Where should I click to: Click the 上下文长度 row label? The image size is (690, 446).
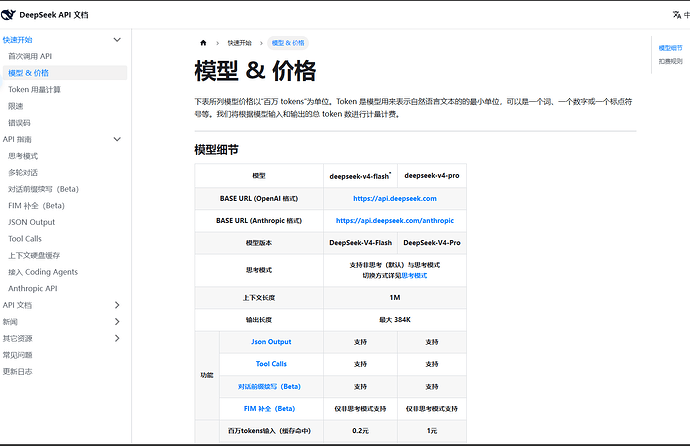259,298
